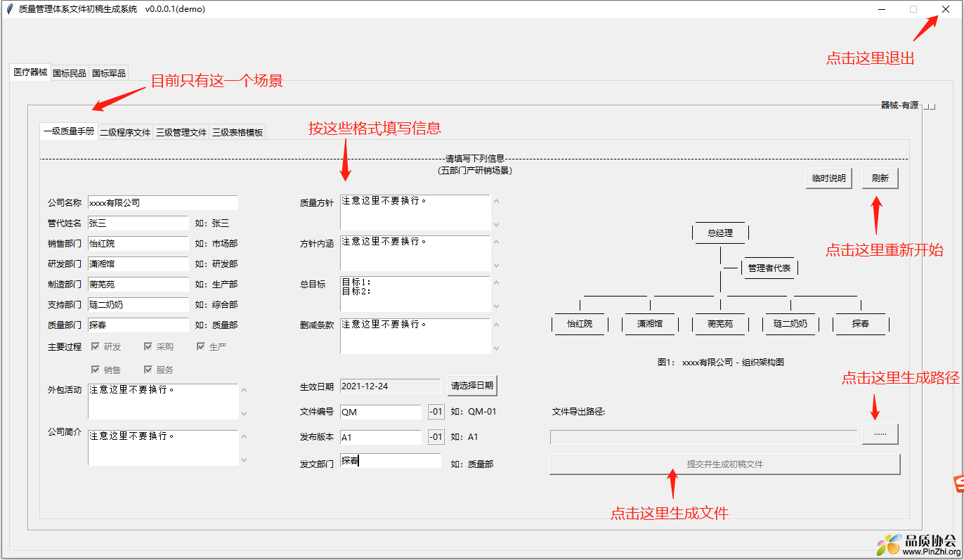Click the 蘅芜苑 org chart box
The image size is (964, 560).
click(x=720, y=324)
